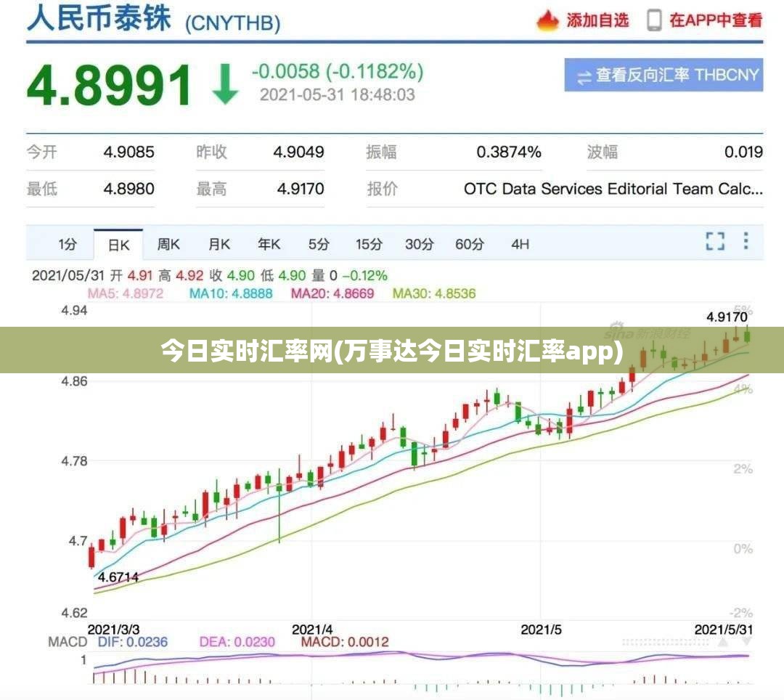Choose the 30分 chart tab

(x=420, y=245)
